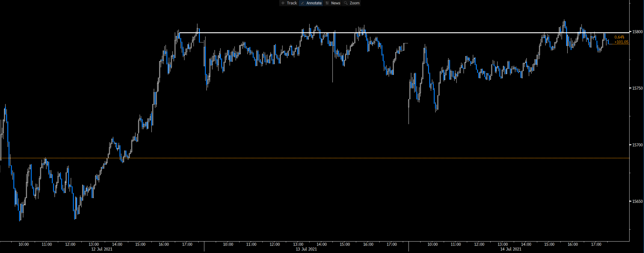This screenshot has height=253, width=644.
Task: Click 16:00 time label under 12 Jul
Action: coord(164,244)
